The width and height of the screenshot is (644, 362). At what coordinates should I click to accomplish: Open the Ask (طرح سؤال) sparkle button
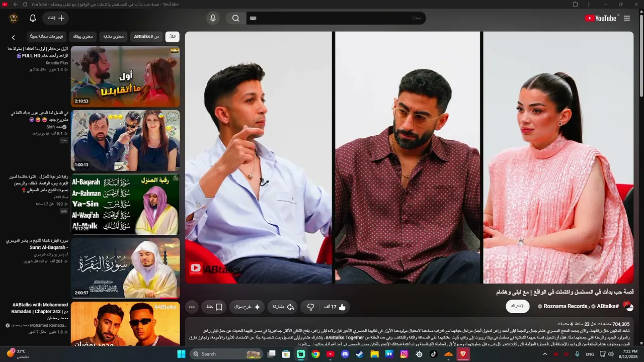point(247,307)
